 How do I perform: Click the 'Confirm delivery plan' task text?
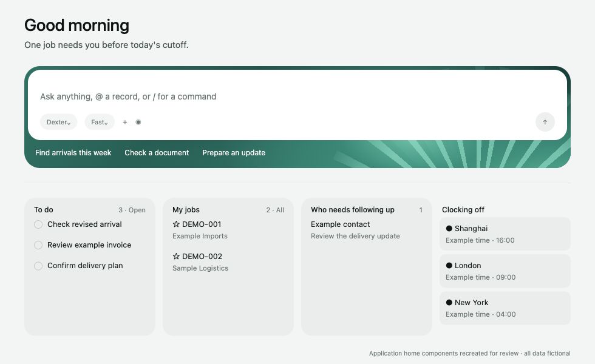click(x=85, y=266)
